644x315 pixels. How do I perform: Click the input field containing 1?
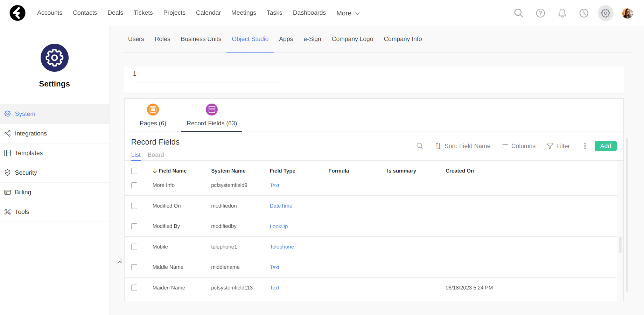[x=208, y=74]
